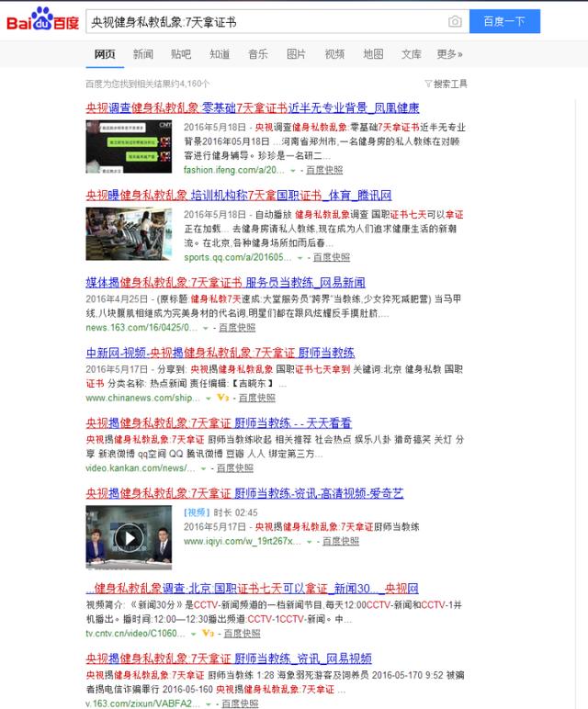
Task: Open 百度快照 for chinanews.com result
Action: [x=257, y=398]
